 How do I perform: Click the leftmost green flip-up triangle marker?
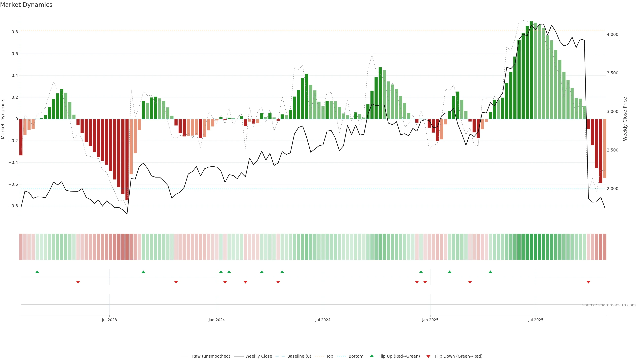pos(37,272)
